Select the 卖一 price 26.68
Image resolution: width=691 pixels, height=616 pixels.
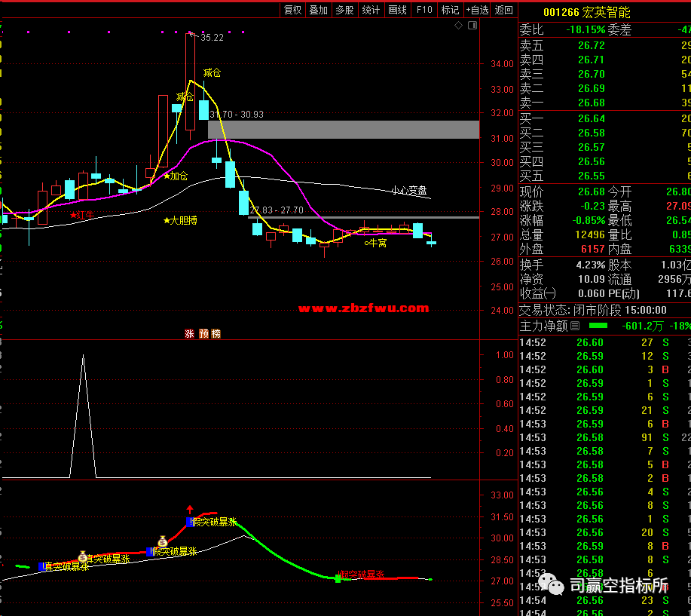click(x=592, y=103)
